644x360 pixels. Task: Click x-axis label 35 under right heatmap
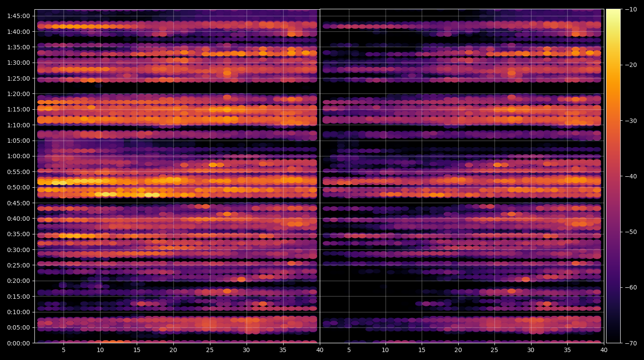click(x=567, y=350)
